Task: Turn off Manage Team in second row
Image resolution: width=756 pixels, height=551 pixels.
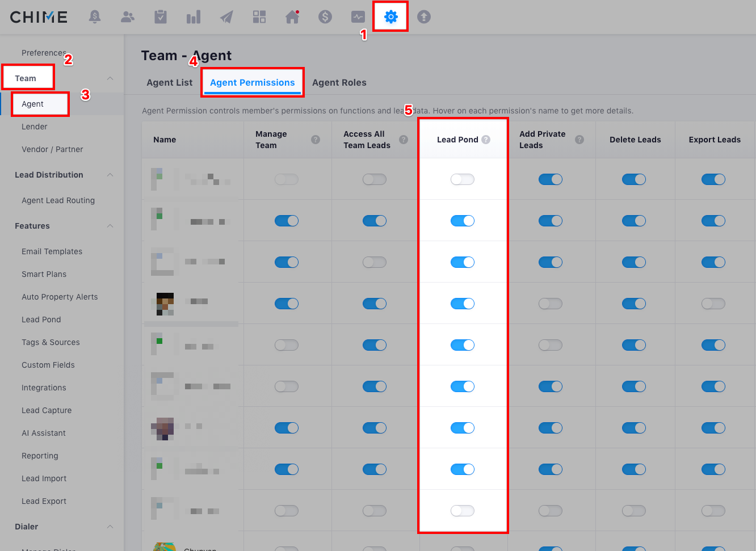Action: pyautogui.click(x=286, y=221)
